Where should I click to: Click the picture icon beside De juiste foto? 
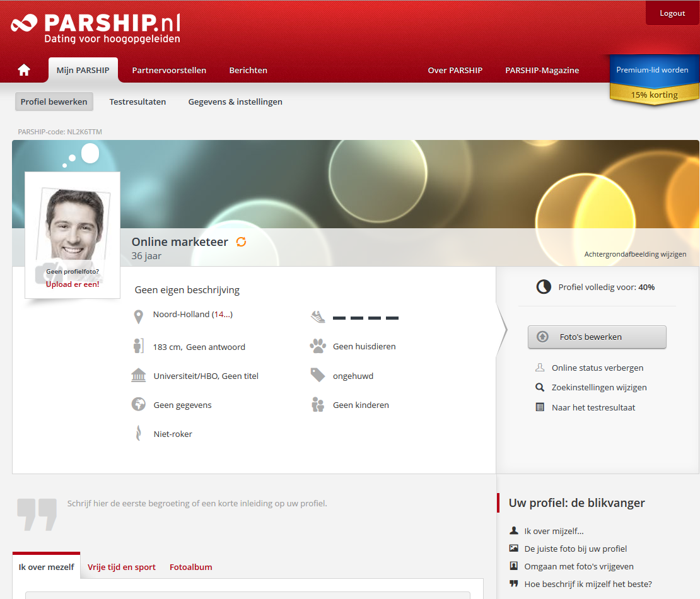pos(514,548)
